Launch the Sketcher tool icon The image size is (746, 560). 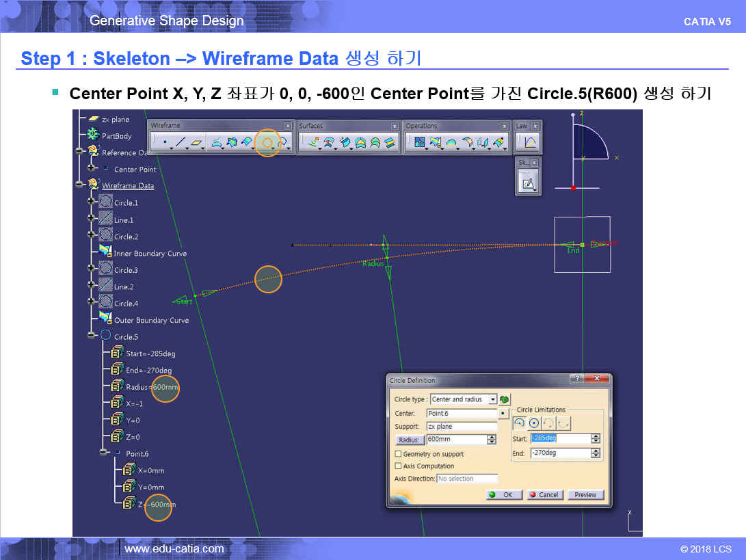tap(527, 183)
